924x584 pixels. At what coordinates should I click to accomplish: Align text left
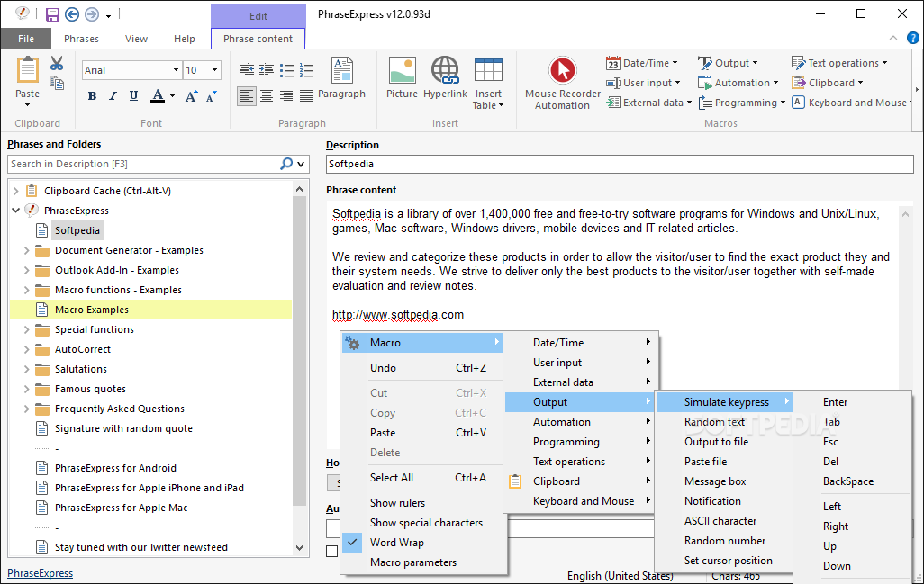(247, 96)
